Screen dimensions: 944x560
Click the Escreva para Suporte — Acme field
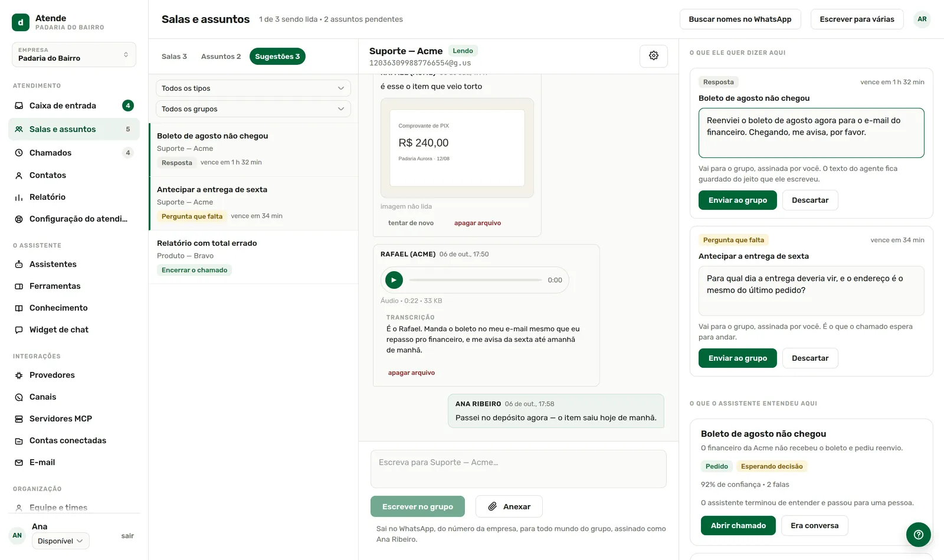(519, 469)
